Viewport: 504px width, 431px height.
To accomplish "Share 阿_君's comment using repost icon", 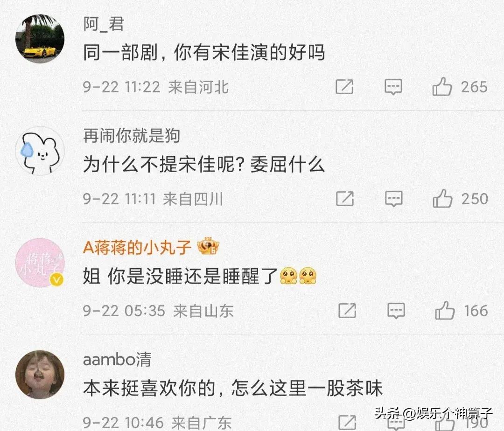I will [344, 87].
